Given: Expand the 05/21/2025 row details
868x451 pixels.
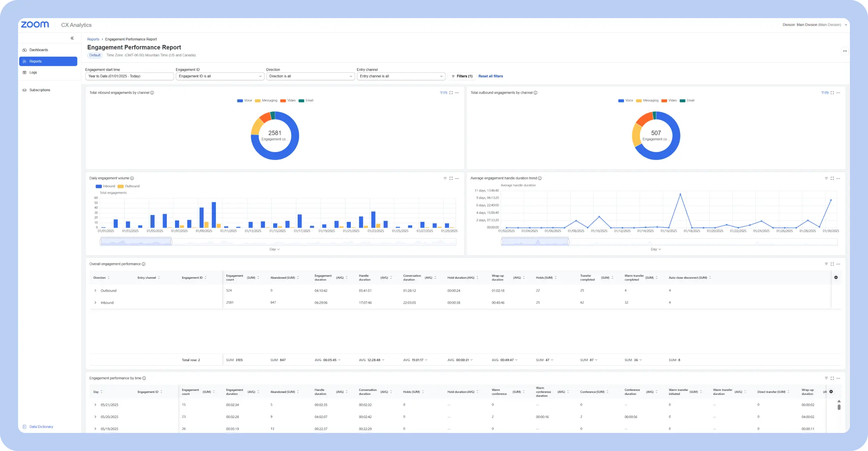Looking at the screenshot, I should pyautogui.click(x=95, y=405).
